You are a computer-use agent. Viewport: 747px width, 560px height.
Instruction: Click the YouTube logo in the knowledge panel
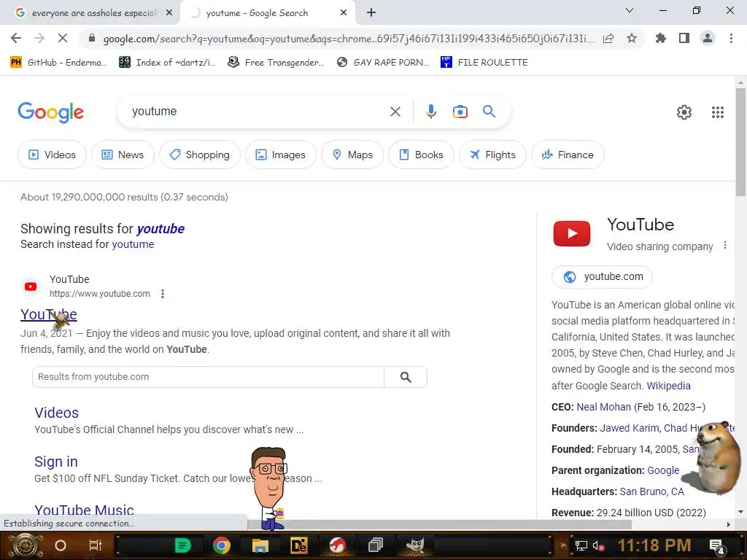tap(572, 233)
